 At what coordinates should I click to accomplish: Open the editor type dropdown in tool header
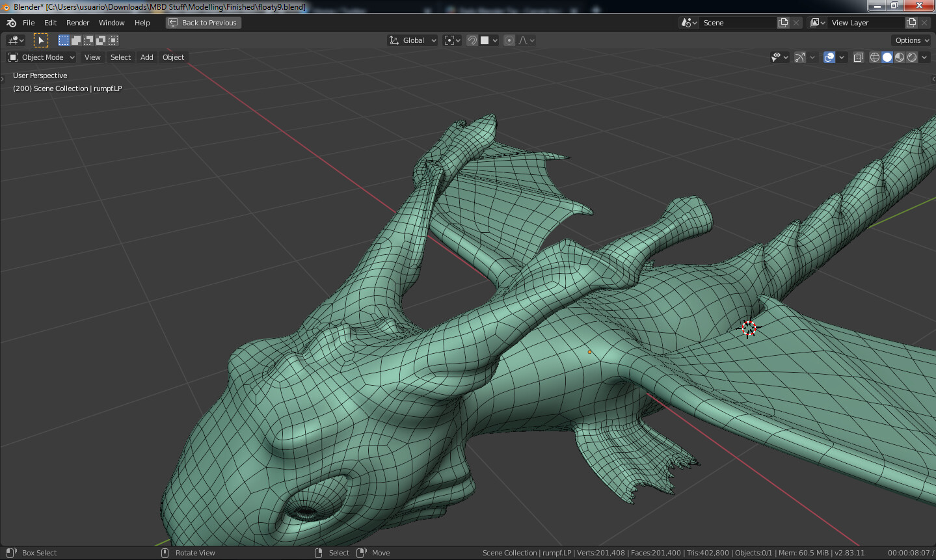[x=16, y=40]
